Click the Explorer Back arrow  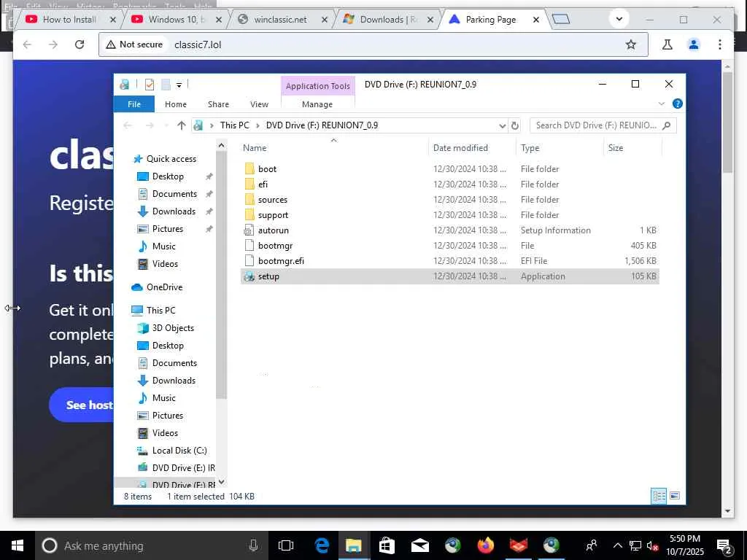coord(127,125)
